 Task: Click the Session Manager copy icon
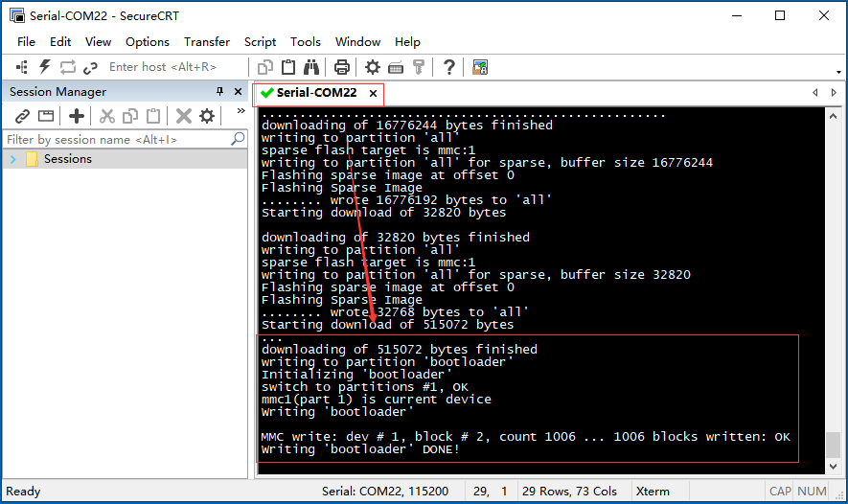[x=130, y=116]
